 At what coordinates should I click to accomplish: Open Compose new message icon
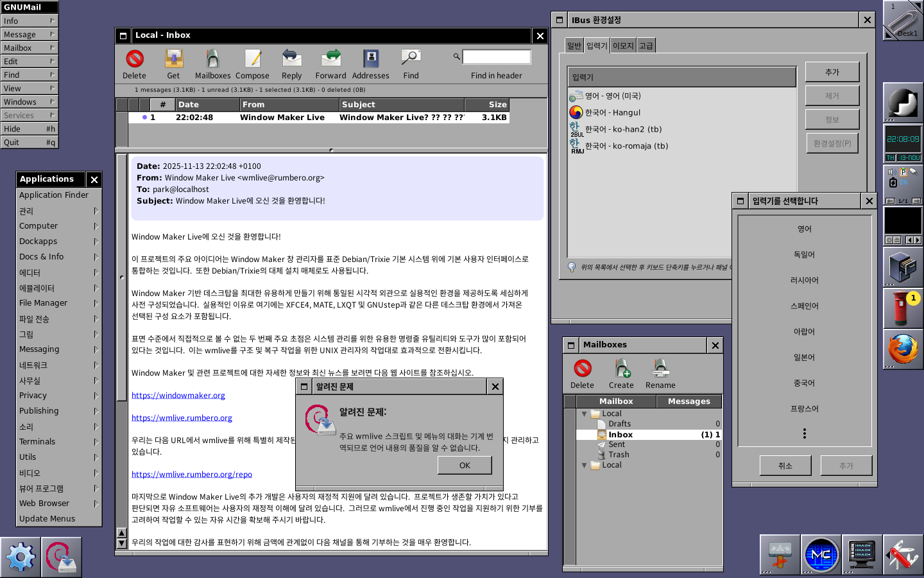[x=253, y=59]
